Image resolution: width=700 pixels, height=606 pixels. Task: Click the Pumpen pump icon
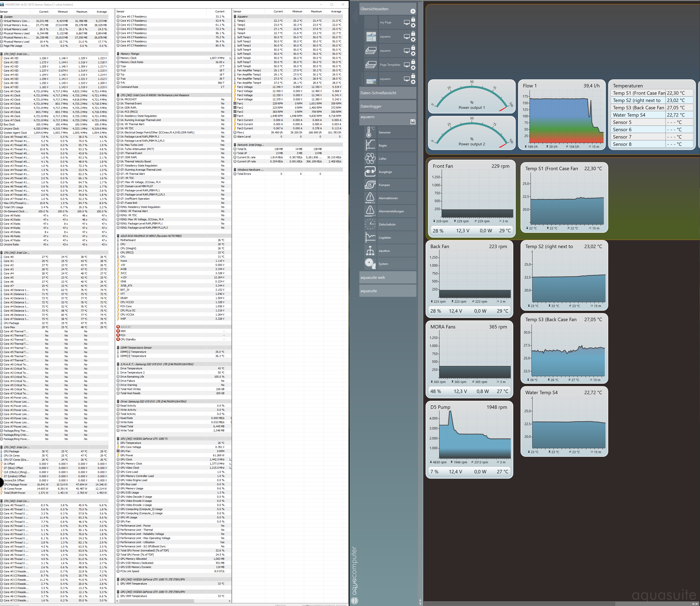370,185
